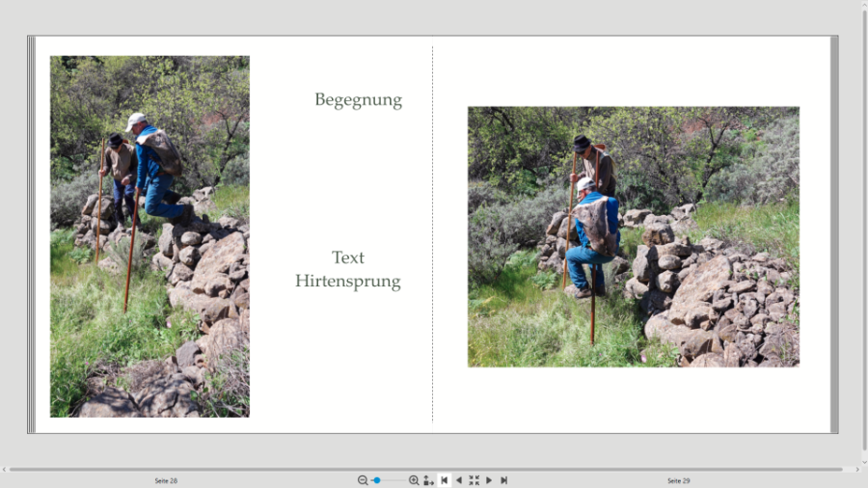868x488 pixels.
Task: Click the 'Text Hirtensprung' text box
Action: [x=347, y=269]
